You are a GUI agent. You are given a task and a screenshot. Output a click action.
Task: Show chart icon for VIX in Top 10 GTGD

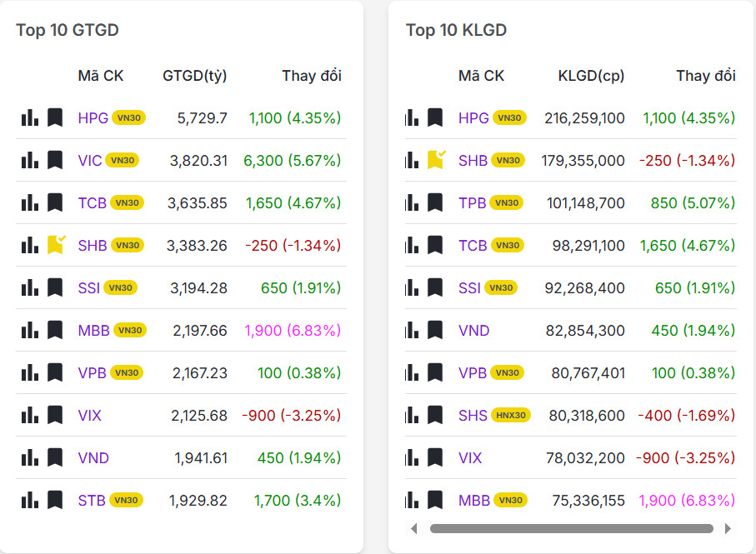[x=30, y=415]
